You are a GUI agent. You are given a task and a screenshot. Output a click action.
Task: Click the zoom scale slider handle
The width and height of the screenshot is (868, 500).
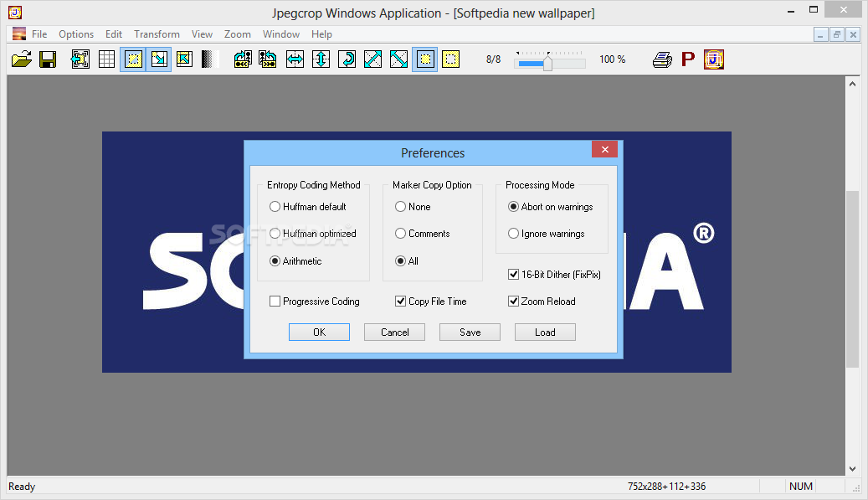(x=547, y=62)
